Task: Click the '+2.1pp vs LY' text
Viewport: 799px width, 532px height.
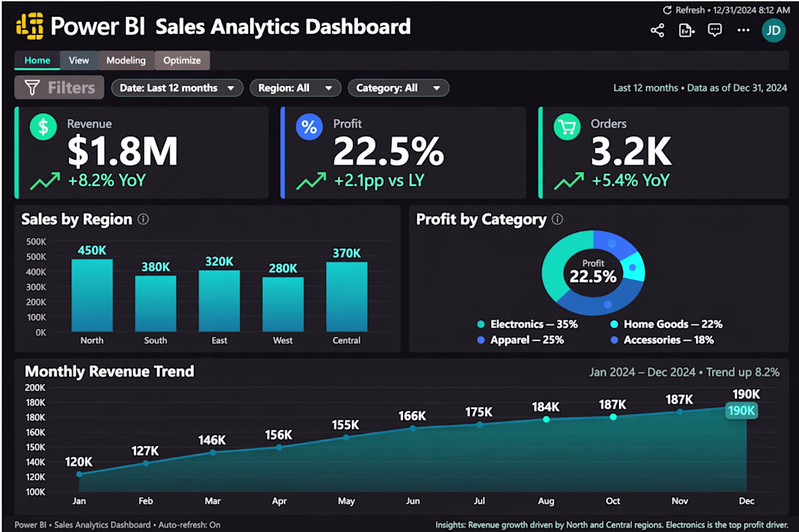Action: [379, 181]
